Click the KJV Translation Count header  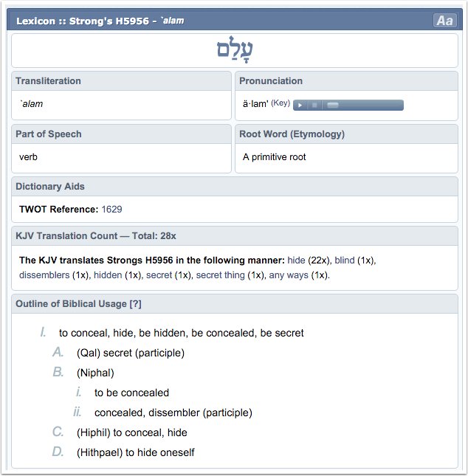pyautogui.click(x=96, y=236)
